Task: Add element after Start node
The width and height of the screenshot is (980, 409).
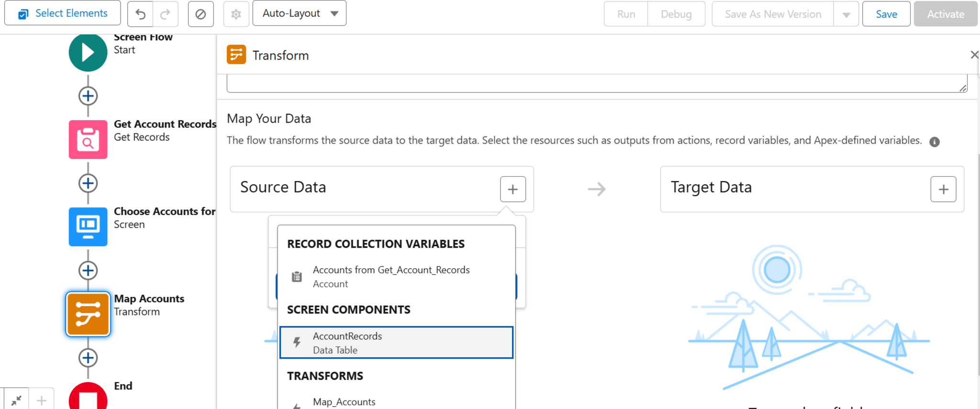Action: (88, 96)
